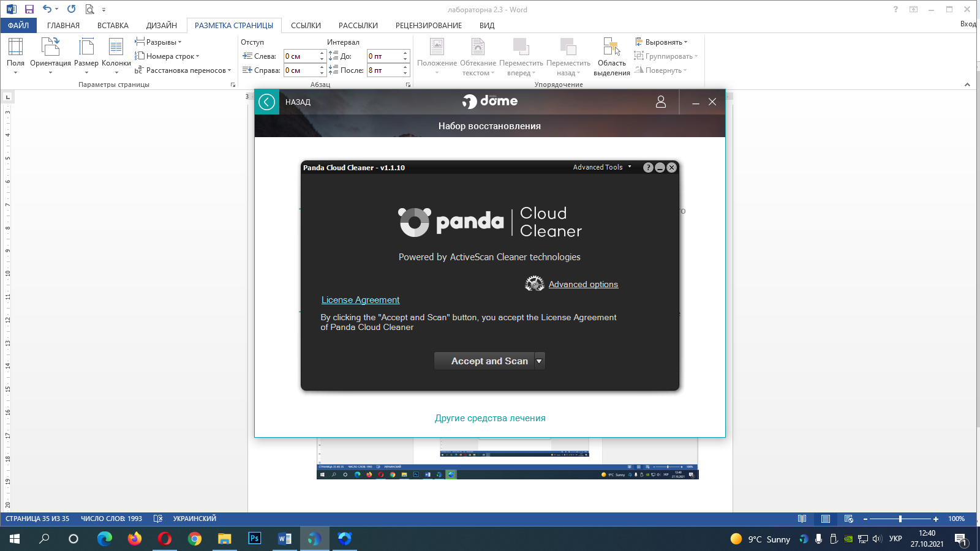Viewport: 980px width, 551px height.
Task: Open the Windows notification center
Action: click(x=960, y=539)
